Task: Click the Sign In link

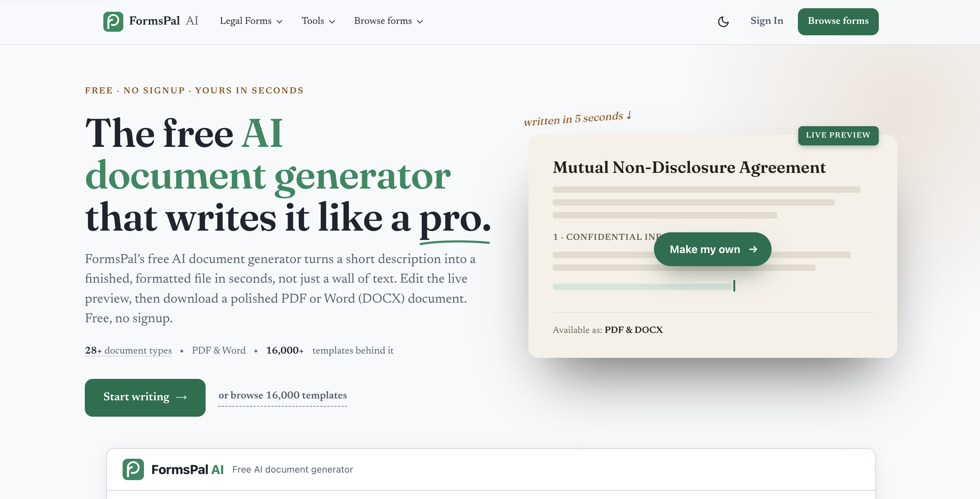Action: [767, 21]
